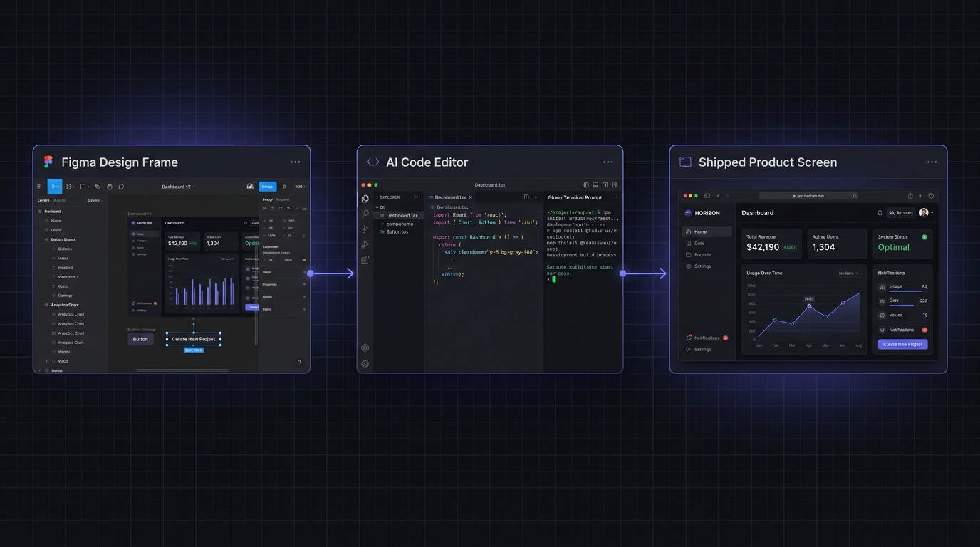Open the Dashboard v2 file name dropdown

(x=179, y=187)
